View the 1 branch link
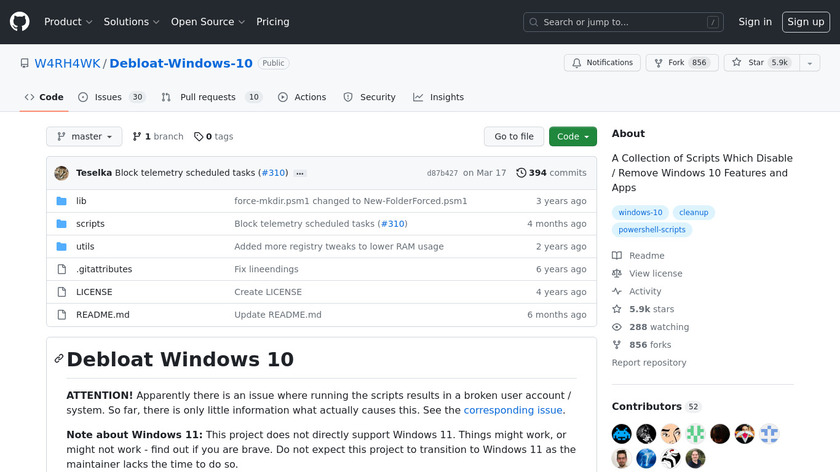The width and height of the screenshot is (840, 472). pyautogui.click(x=158, y=137)
